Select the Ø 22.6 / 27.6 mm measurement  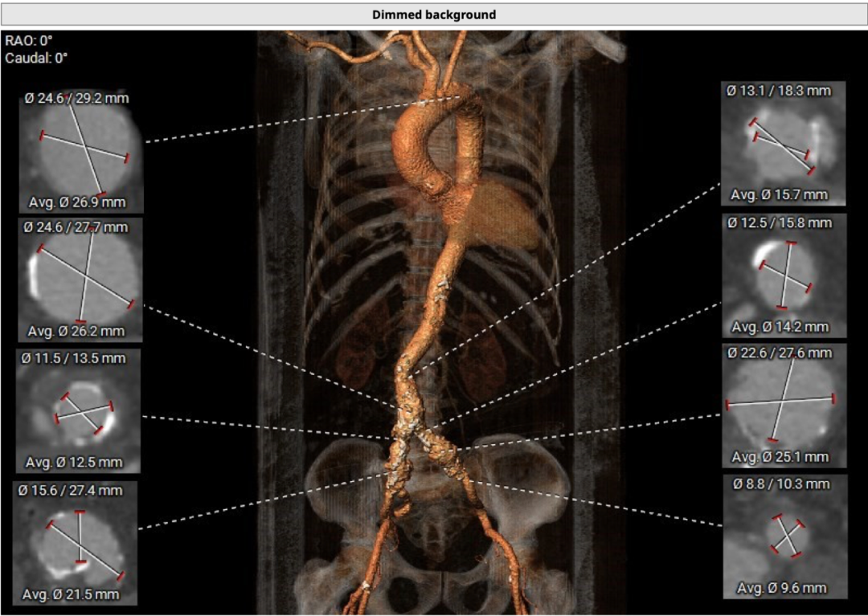[780, 353]
